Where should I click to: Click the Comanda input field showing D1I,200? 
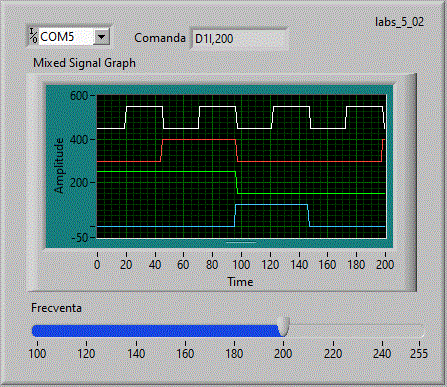coord(239,39)
